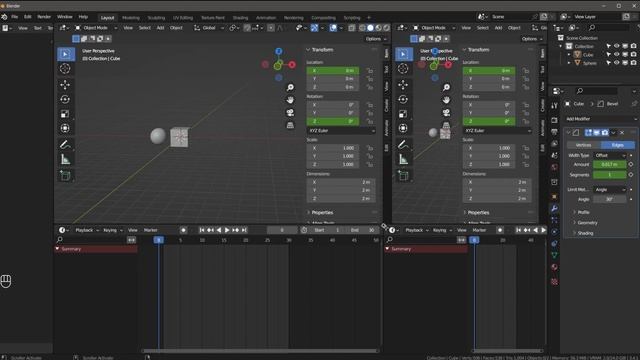This screenshot has width=640, height=360.
Task: Activate the Cursor tool in left viewport
Action: [x=65, y=69]
